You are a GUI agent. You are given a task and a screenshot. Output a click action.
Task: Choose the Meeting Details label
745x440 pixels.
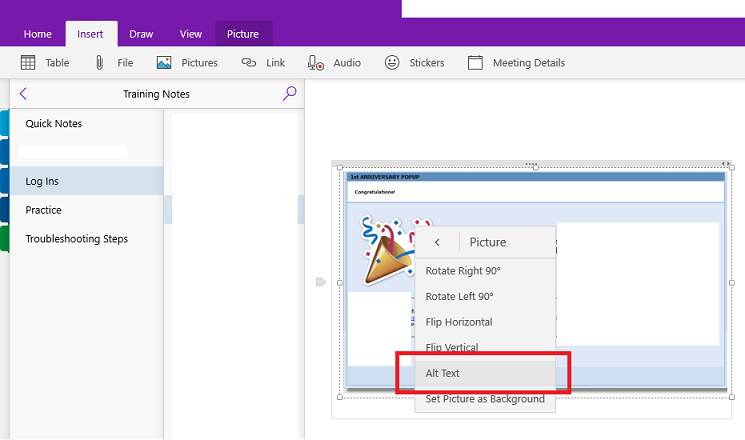point(529,63)
